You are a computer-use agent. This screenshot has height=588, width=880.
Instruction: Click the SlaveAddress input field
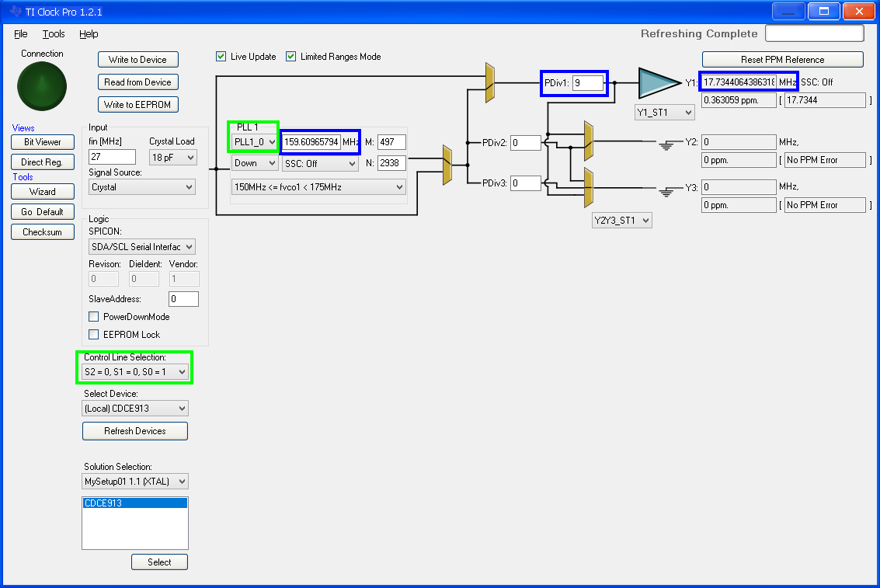183,299
